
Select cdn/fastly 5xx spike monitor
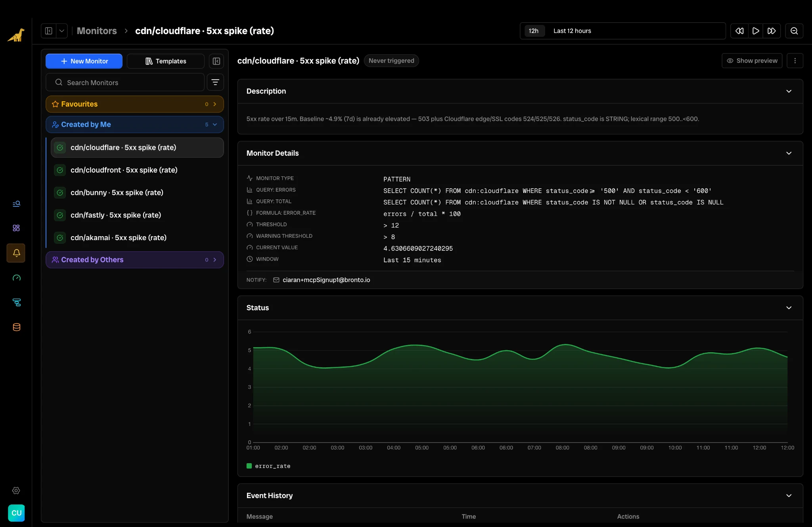click(137, 215)
